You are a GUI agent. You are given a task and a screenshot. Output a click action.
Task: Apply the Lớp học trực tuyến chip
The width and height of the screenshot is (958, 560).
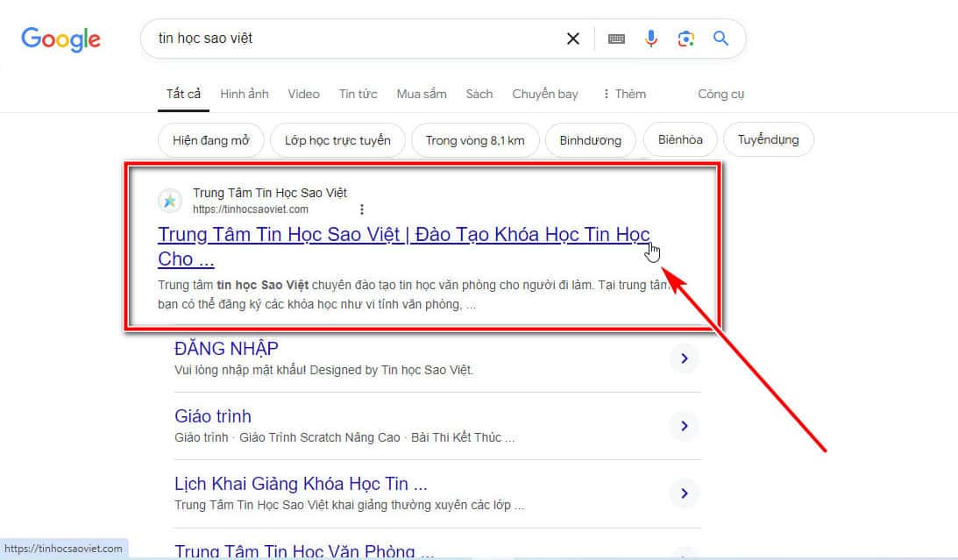pos(337,140)
